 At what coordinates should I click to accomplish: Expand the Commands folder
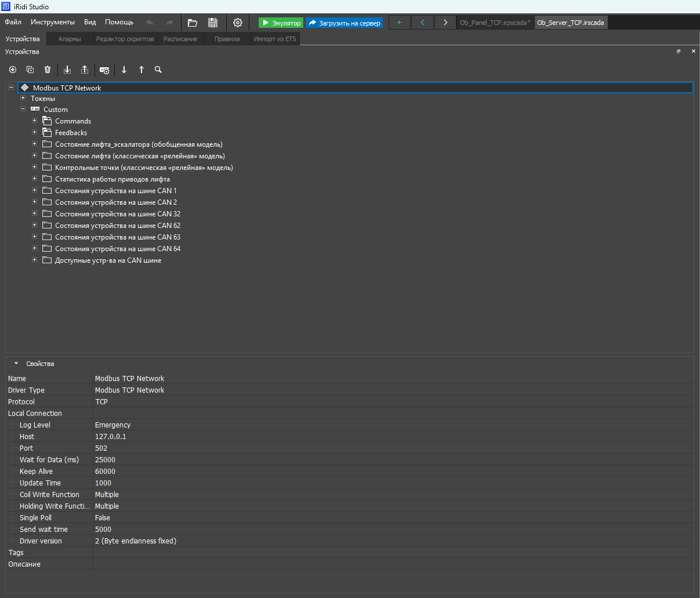[34, 121]
